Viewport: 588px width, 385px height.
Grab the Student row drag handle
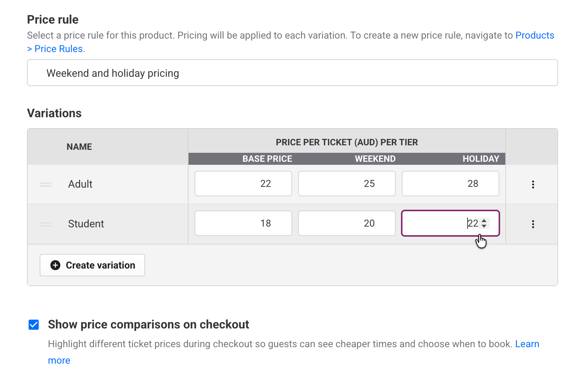click(x=46, y=224)
